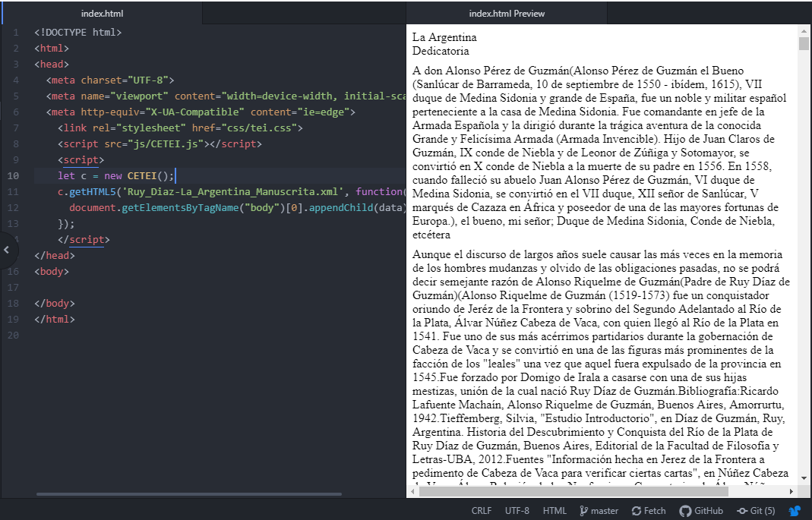This screenshot has height=520, width=812.
Task: Open the Git (5) pending changes indicator
Action: [756, 510]
